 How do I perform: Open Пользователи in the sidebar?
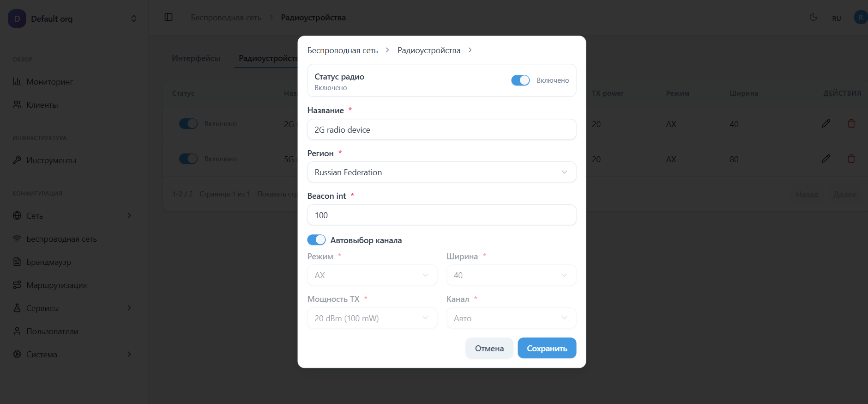pyautogui.click(x=52, y=331)
